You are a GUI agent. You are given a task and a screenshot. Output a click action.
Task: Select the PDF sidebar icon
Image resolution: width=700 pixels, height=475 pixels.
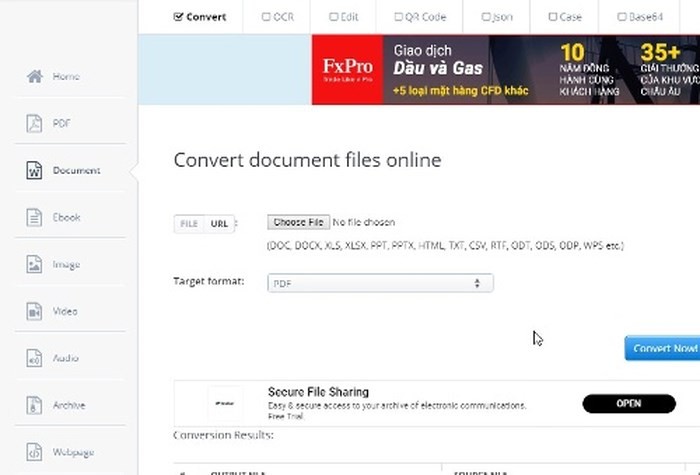35,123
